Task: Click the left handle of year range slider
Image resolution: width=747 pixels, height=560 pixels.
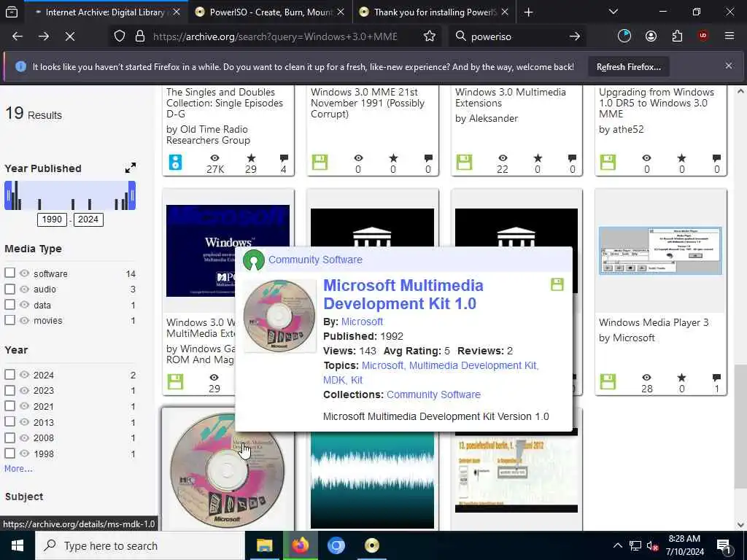Action: [8, 195]
